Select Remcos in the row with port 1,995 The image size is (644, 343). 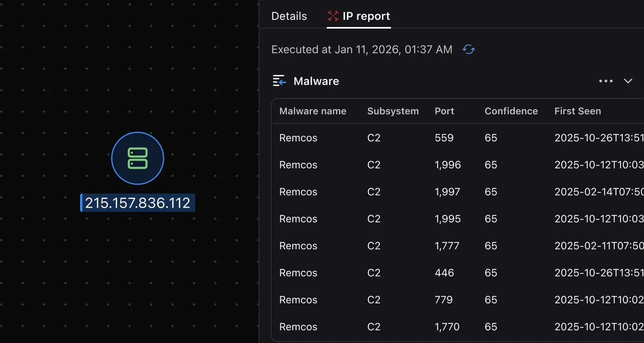(298, 219)
